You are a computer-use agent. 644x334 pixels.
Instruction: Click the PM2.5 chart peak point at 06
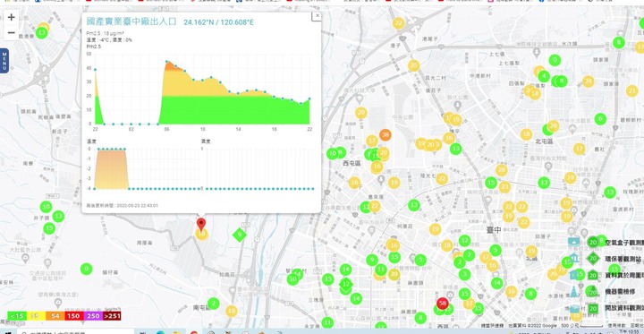pyautogui.click(x=166, y=62)
